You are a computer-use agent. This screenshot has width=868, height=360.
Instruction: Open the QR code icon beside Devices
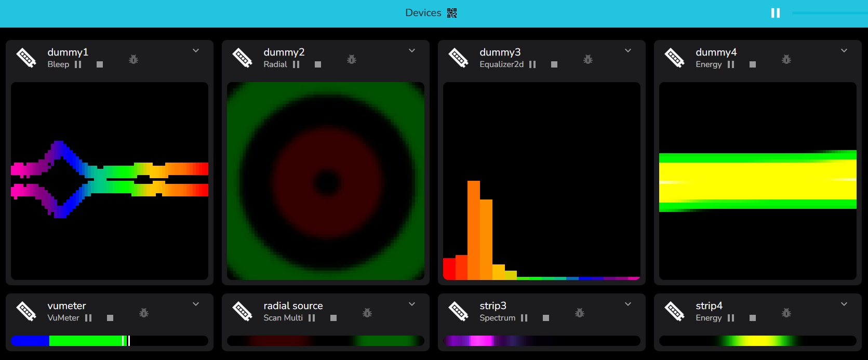click(x=452, y=13)
